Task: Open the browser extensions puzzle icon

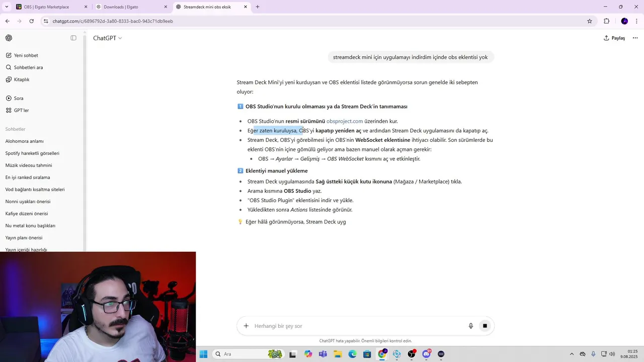Action: (x=607, y=21)
